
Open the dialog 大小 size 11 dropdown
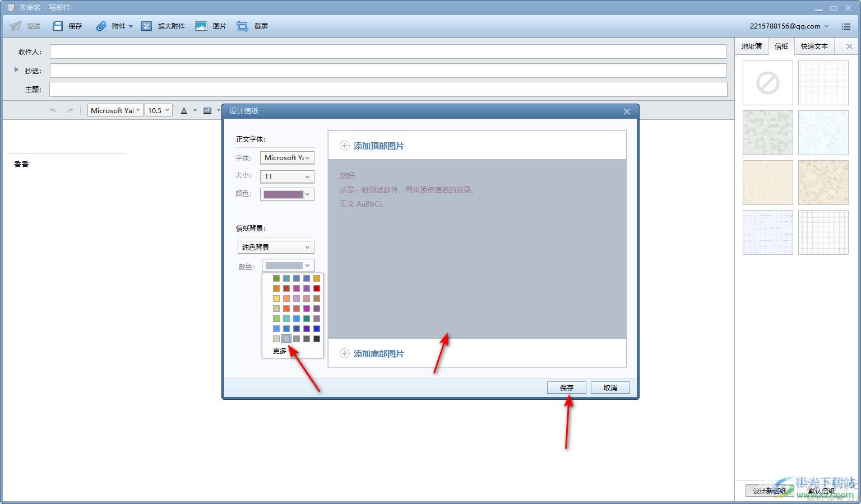pos(287,176)
